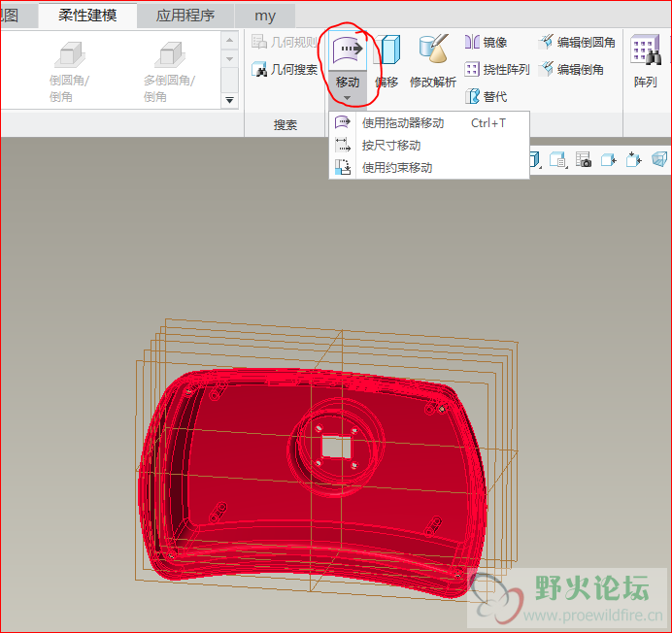Select the red shaded model in viewport

click(x=313, y=483)
